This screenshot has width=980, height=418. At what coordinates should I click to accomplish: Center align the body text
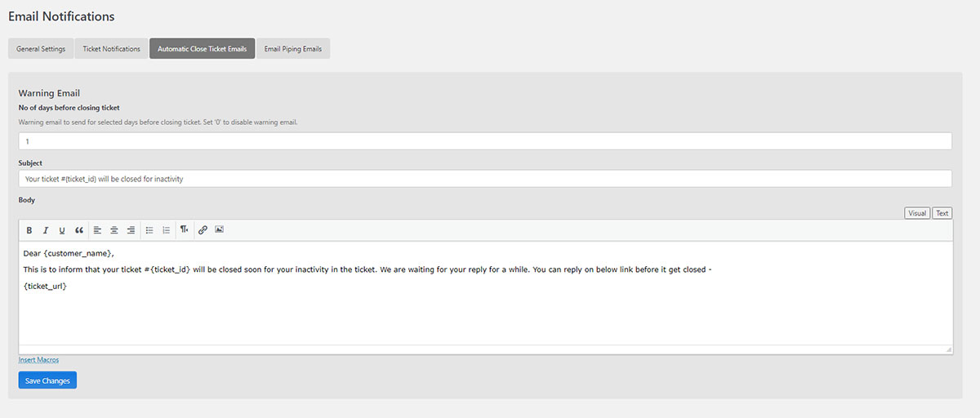(114, 230)
